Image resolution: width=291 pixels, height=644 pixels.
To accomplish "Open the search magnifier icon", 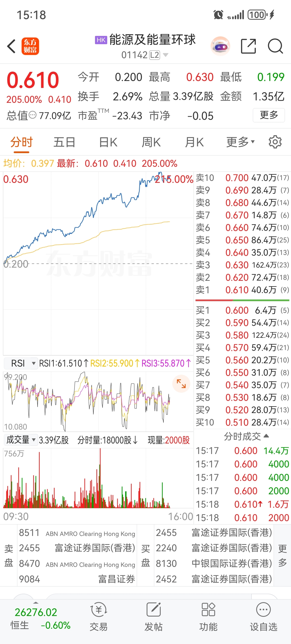I will [x=275, y=46].
